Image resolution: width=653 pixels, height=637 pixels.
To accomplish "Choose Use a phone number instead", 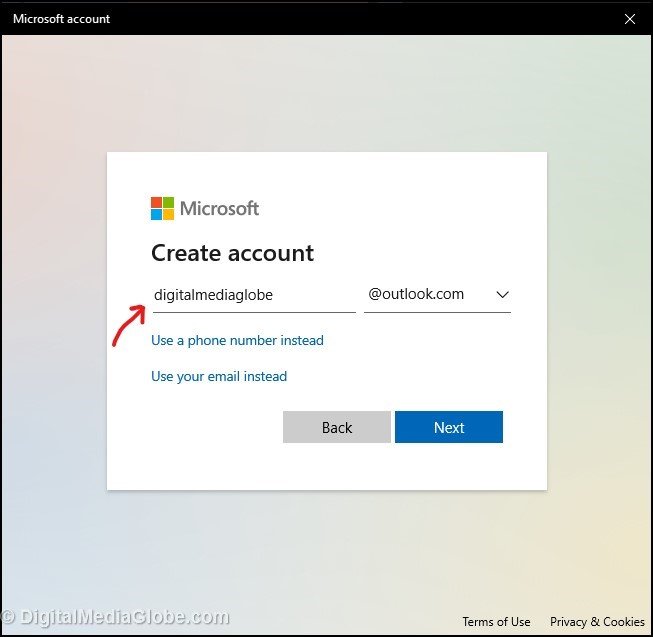I will tap(237, 341).
